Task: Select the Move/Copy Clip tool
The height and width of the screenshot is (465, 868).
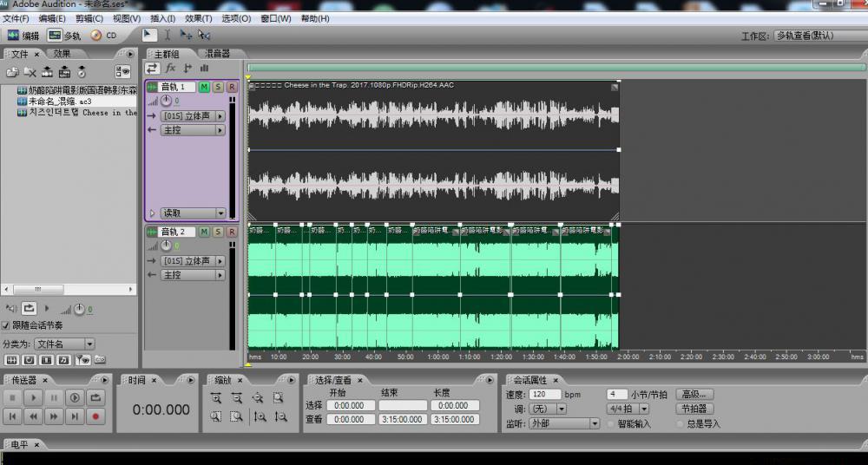Action: (x=186, y=35)
